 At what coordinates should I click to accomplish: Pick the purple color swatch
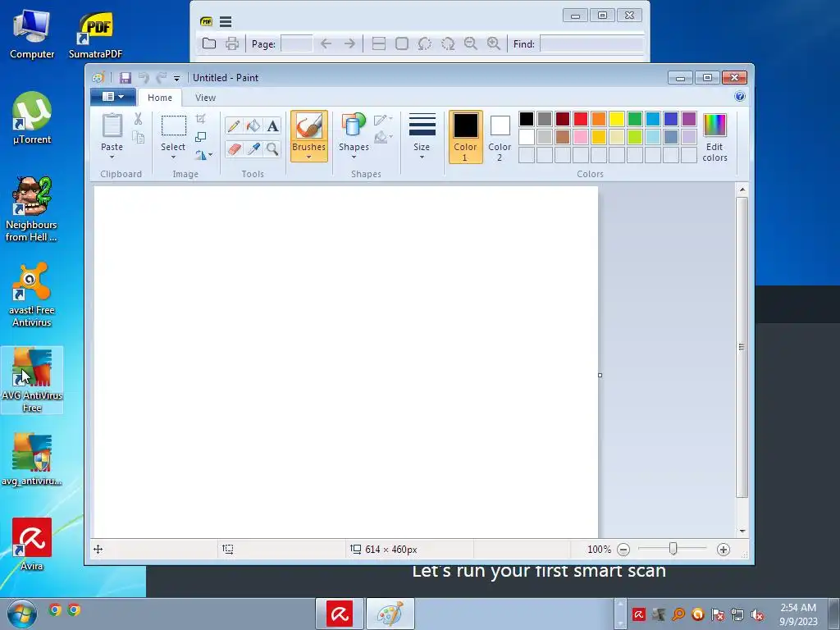tap(689, 119)
